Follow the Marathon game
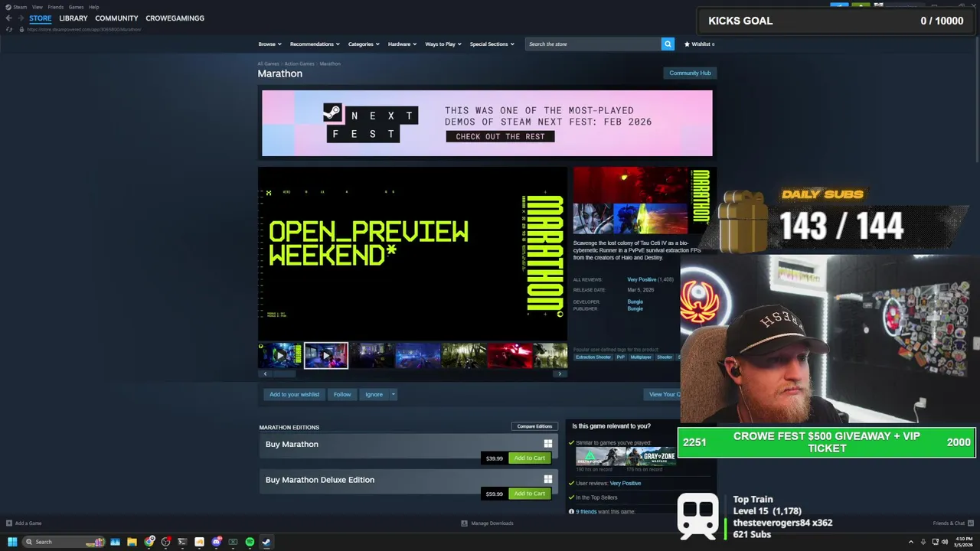The width and height of the screenshot is (980, 551). (342, 394)
